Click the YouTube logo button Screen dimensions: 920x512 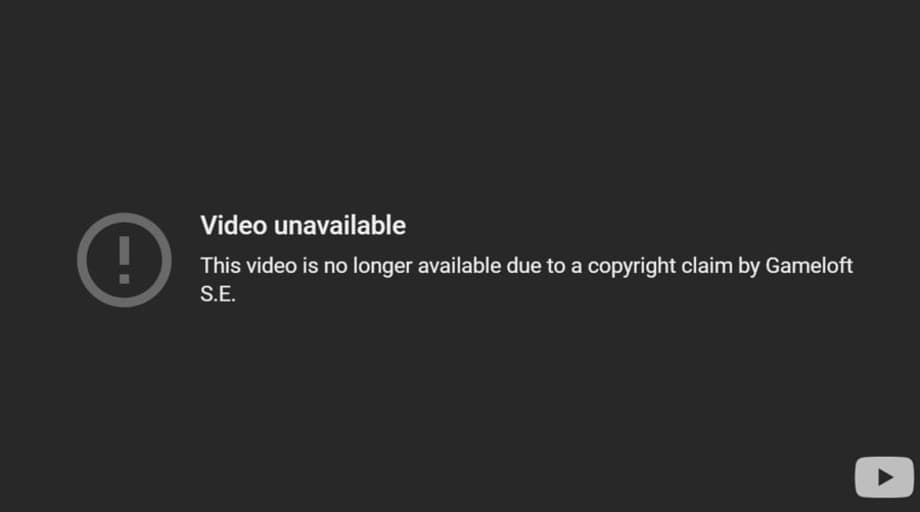[x=884, y=477]
